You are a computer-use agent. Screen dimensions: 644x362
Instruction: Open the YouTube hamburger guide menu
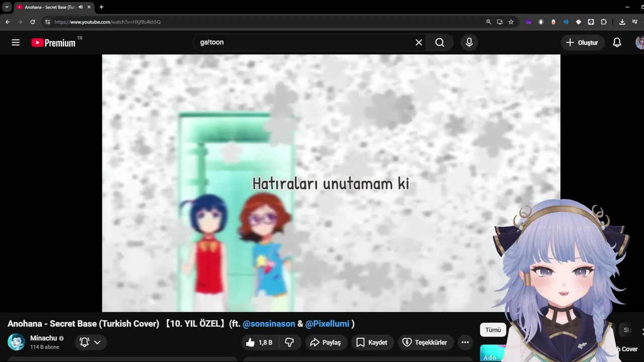(x=16, y=43)
